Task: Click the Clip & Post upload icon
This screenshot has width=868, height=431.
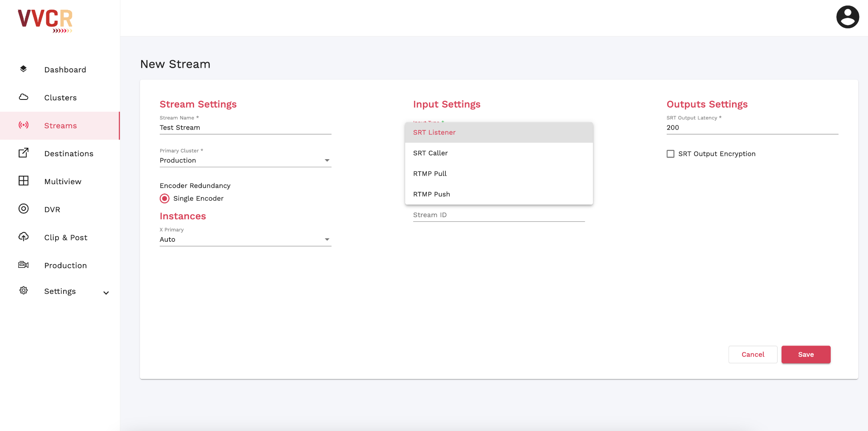Action: [23, 237]
